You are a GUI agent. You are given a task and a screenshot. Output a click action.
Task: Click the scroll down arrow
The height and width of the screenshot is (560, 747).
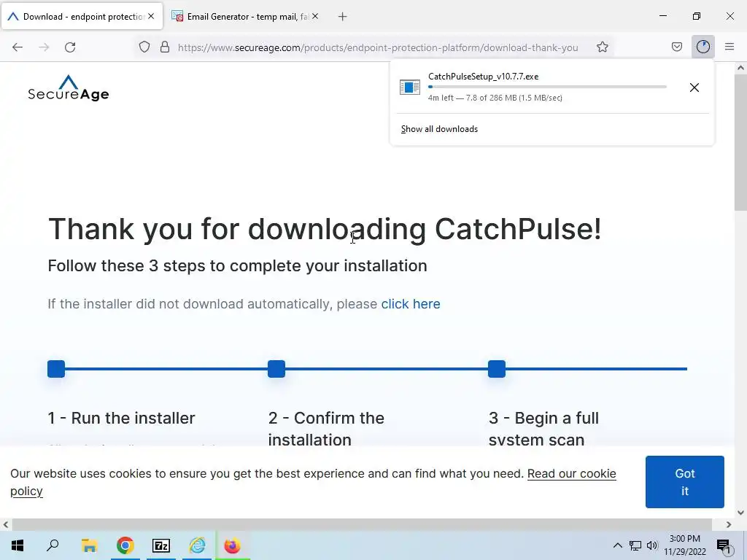pos(740,513)
